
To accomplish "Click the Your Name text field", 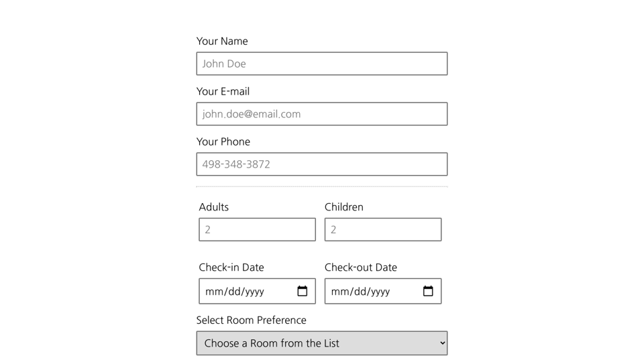I will pos(321,64).
